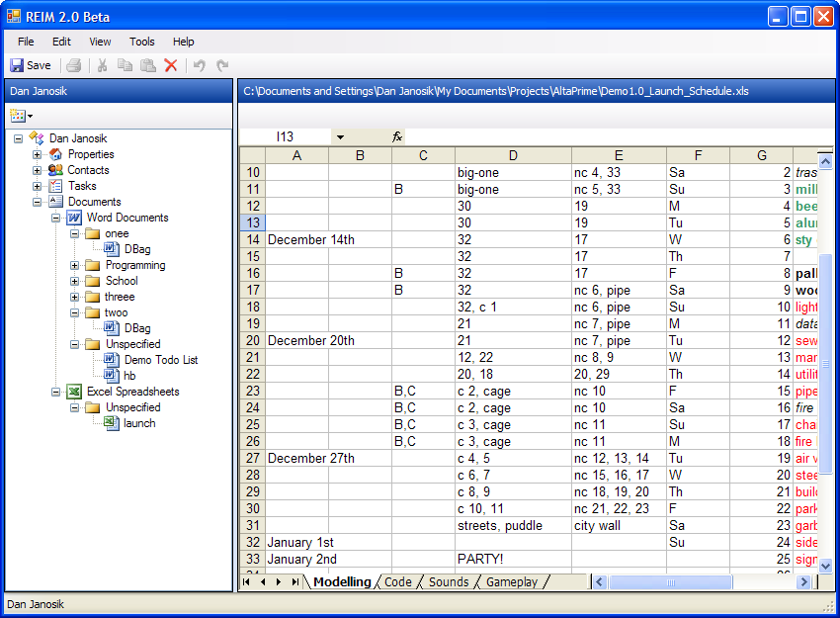
Task: Click the REIM application title bar icon
Action: 14,17
